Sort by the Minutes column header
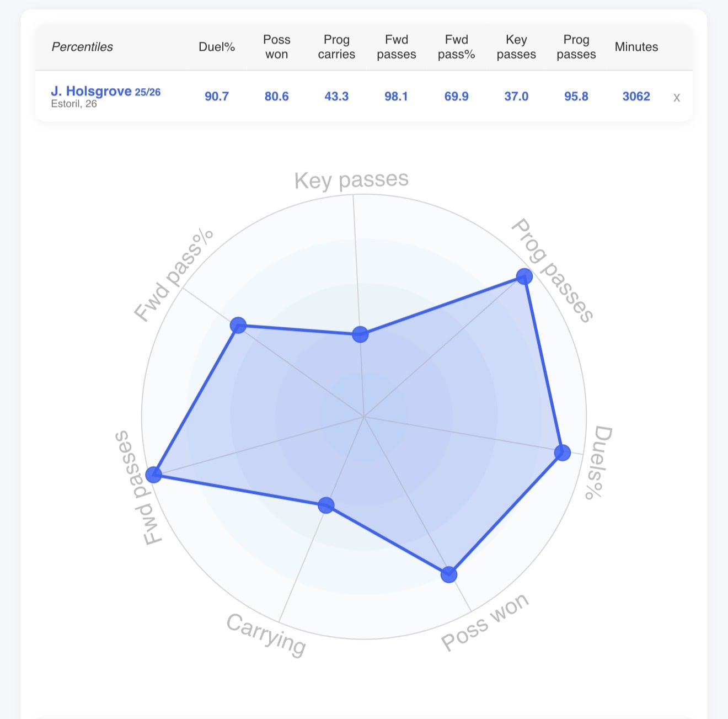 coord(636,47)
